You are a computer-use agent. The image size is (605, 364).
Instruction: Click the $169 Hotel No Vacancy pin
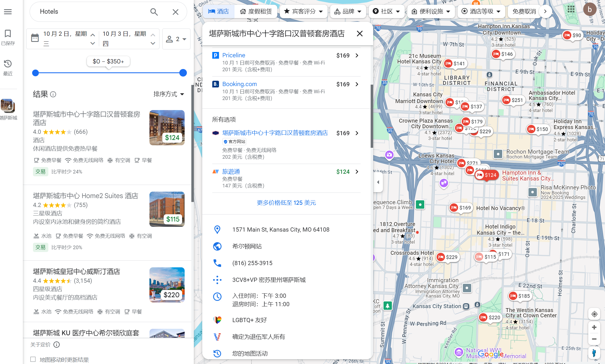[461, 208]
